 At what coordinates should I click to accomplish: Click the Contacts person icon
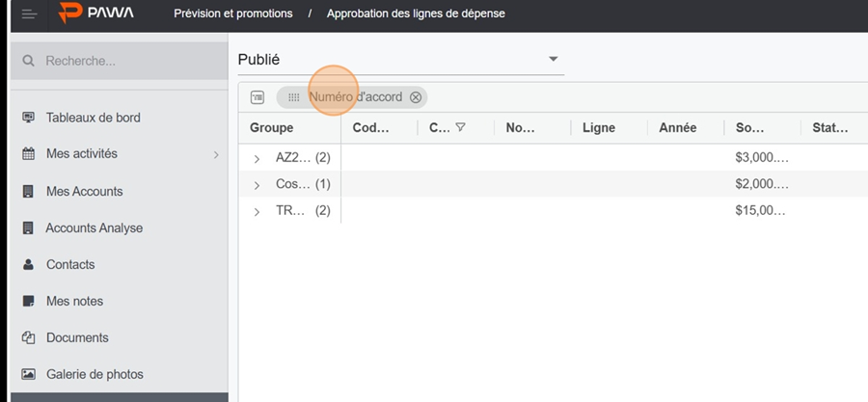[x=28, y=264]
